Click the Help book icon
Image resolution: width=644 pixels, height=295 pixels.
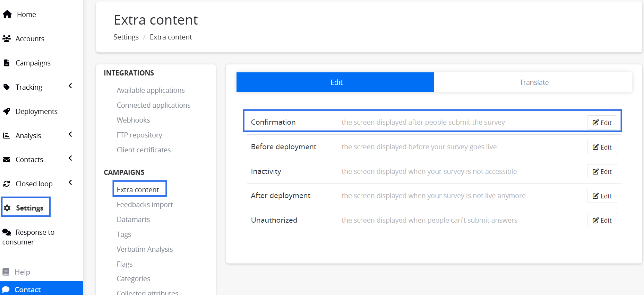[x=6, y=272]
